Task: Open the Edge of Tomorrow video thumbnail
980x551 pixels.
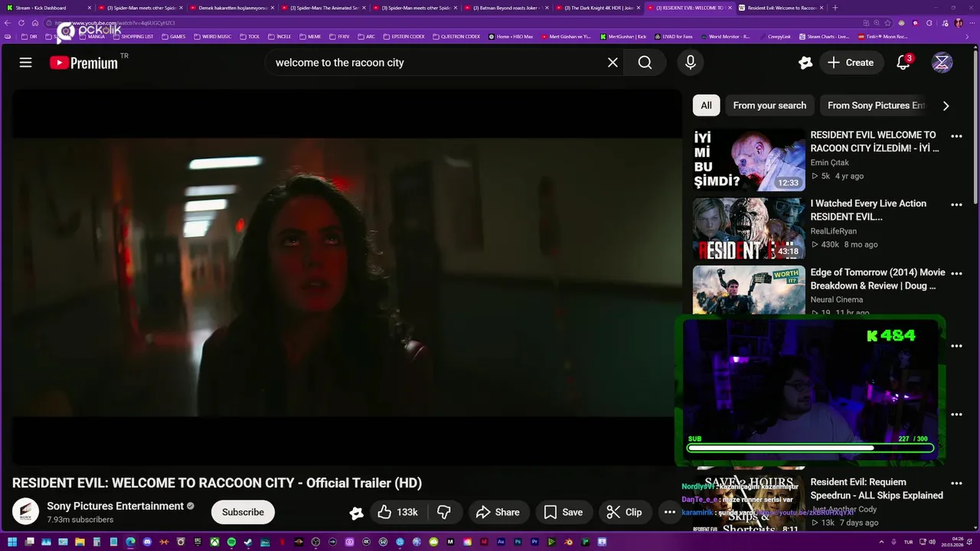Action: (749, 290)
